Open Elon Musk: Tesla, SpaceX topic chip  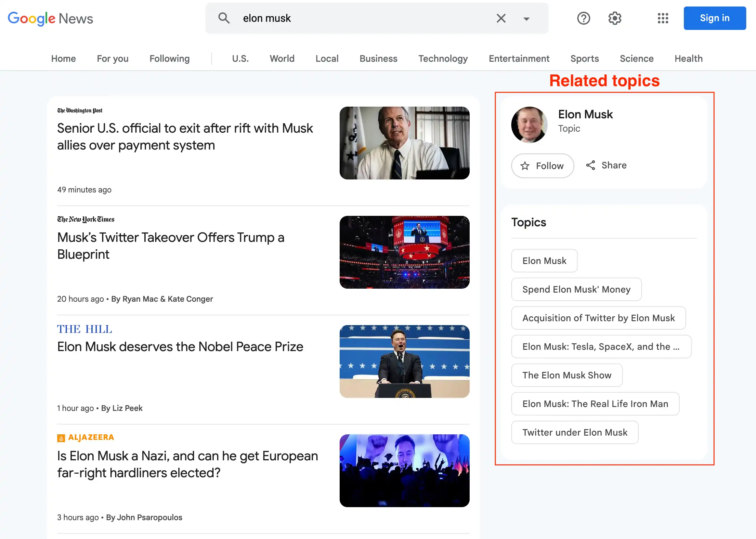[601, 347]
